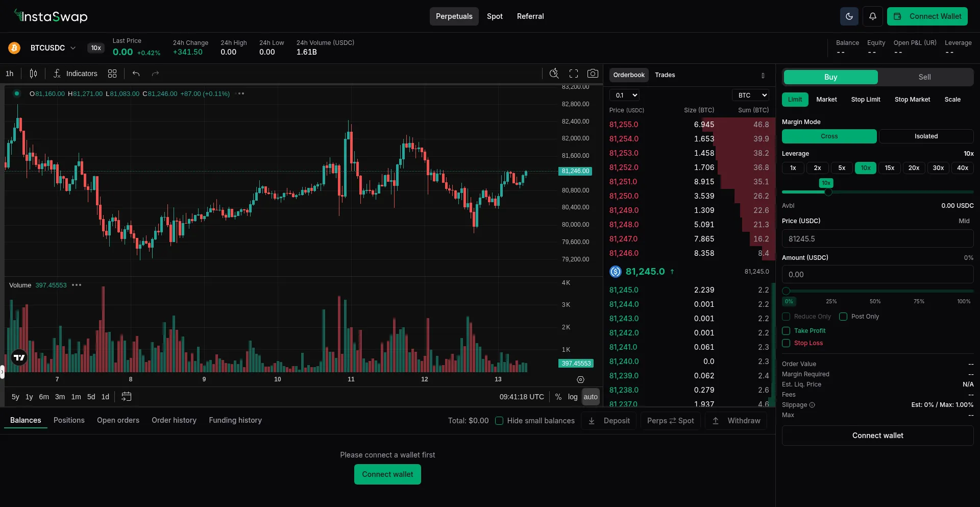This screenshot has width=980, height=507.
Task: Open Indicators menu on chart
Action: pos(76,74)
